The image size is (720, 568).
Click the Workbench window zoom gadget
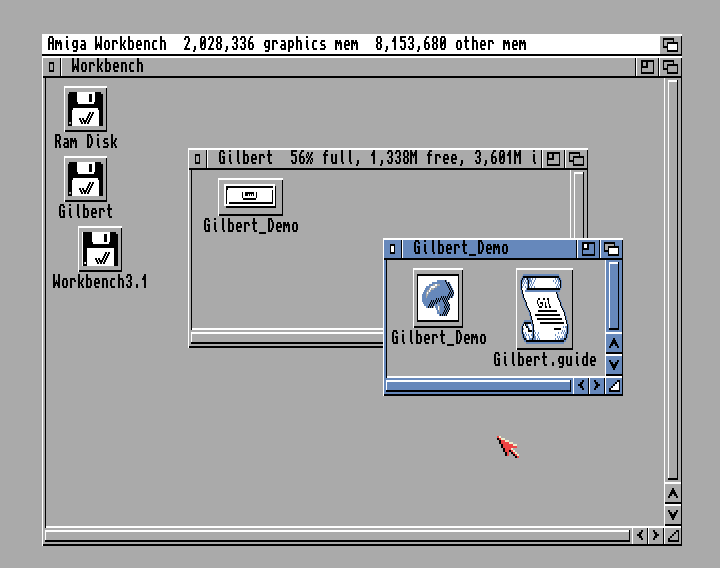[647, 67]
